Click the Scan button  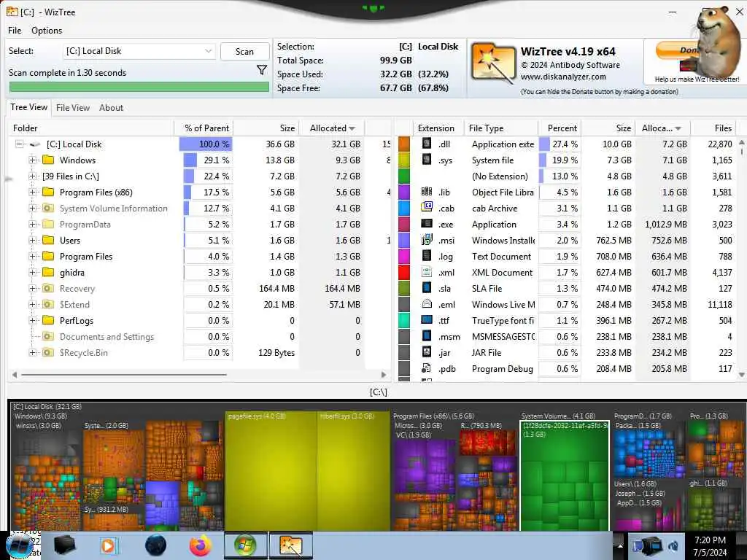244,52
